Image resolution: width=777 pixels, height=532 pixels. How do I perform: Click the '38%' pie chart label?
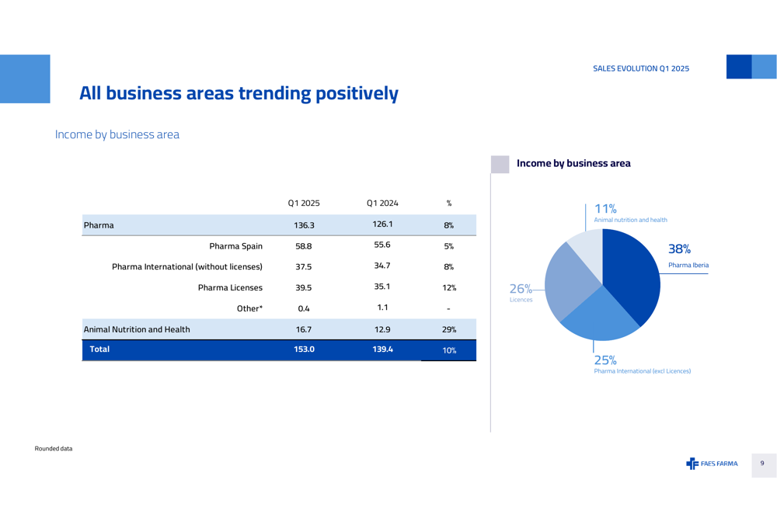[x=679, y=249]
